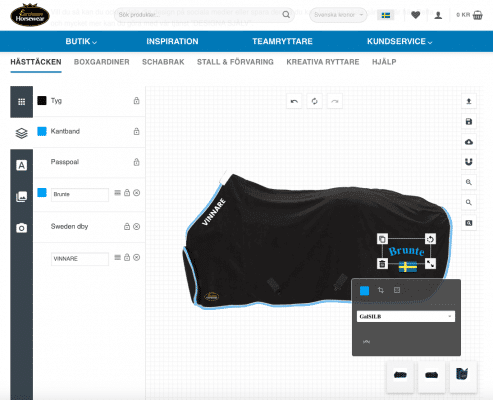The width and height of the screenshot is (493, 400).
Task: Open the Svenska kronor currency dropdown
Action: pyautogui.click(x=338, y=15)
